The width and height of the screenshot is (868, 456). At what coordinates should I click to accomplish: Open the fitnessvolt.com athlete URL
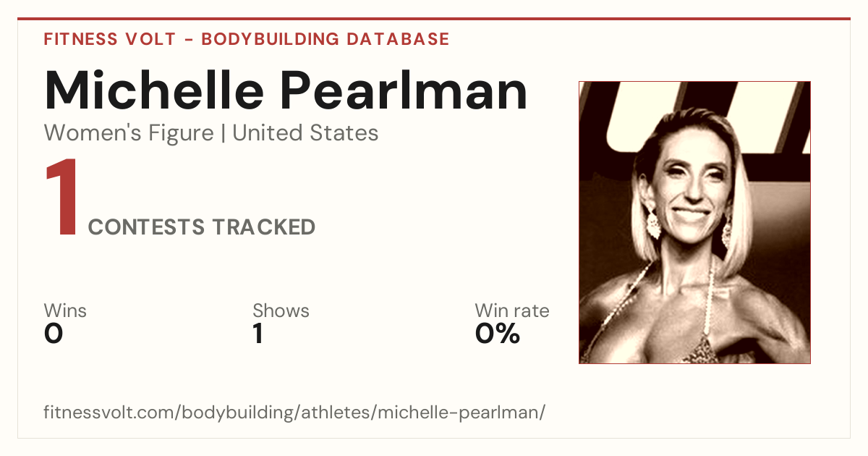click(294, 413)
